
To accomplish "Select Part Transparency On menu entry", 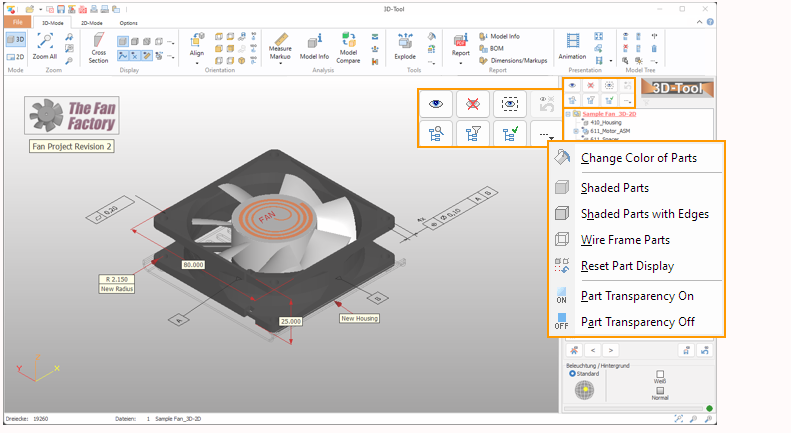I will (x=636, y=296).
